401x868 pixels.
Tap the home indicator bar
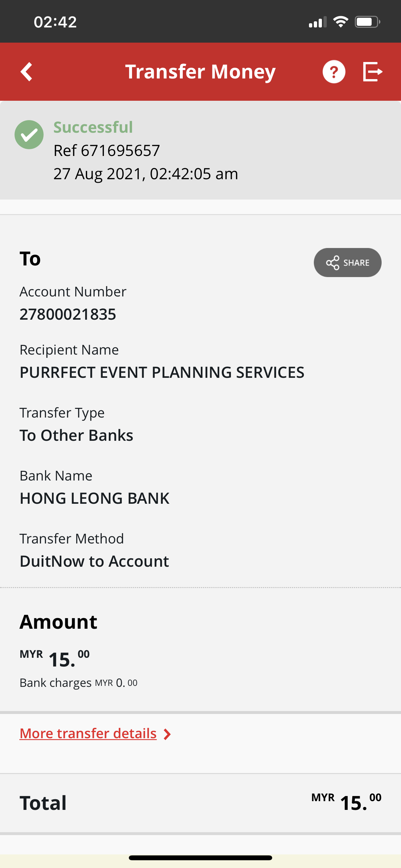[x=200, y=858]
